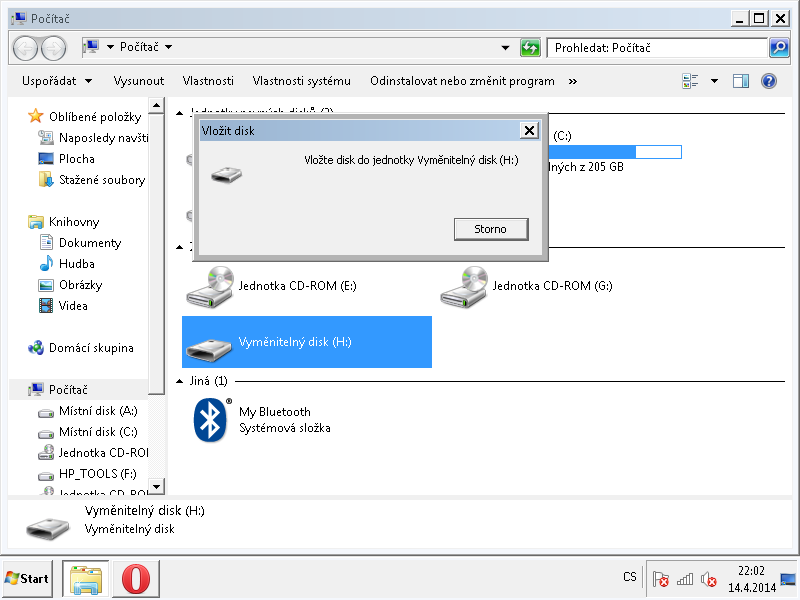This screenshot has width=800, height=600.
Task: Launch Opera from the taskbar
Action: tap(136, 579)
